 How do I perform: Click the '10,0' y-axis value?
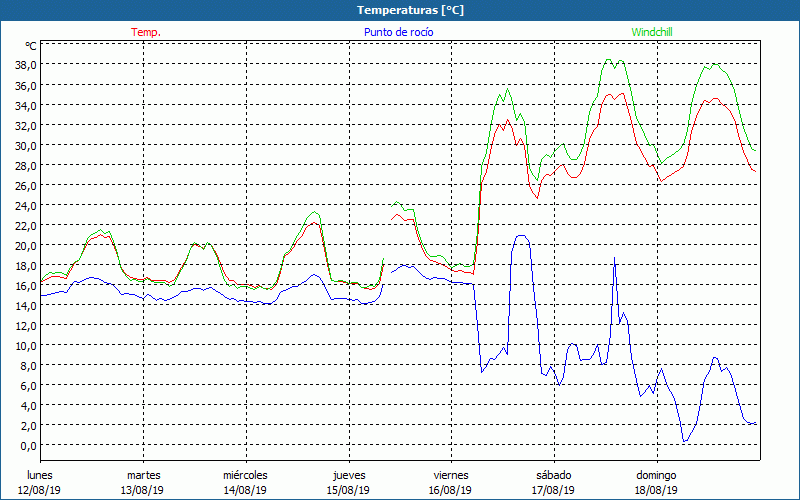point(27,345)
